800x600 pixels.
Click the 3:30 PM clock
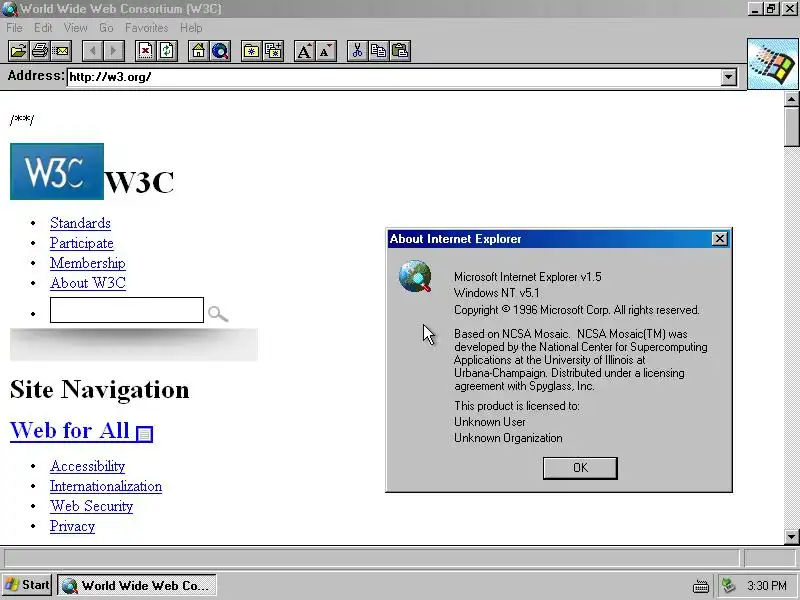pyautogui.click(x=767, y=585)
